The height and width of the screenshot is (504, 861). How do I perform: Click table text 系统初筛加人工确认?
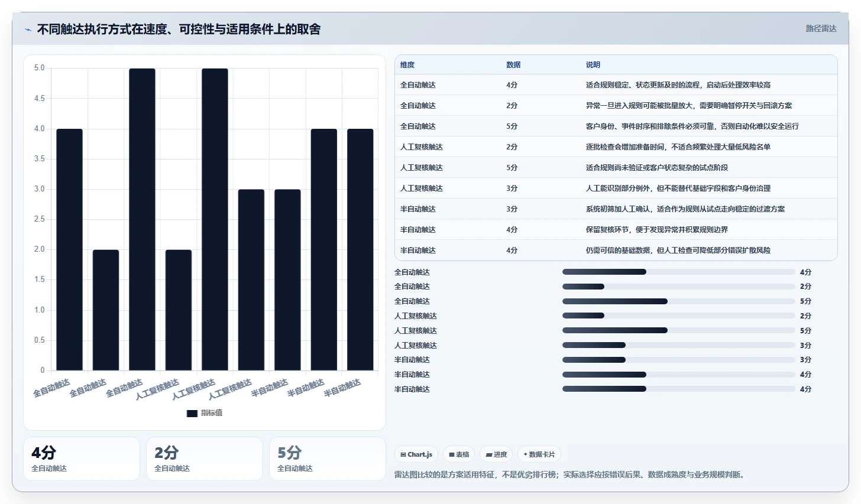[618, 209]
